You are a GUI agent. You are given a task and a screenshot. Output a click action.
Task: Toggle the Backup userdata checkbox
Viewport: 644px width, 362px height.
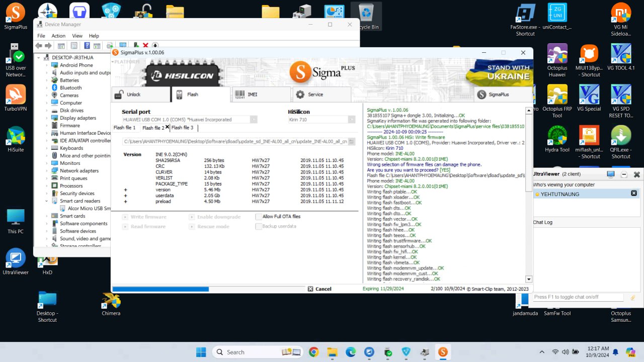[259, 226]
